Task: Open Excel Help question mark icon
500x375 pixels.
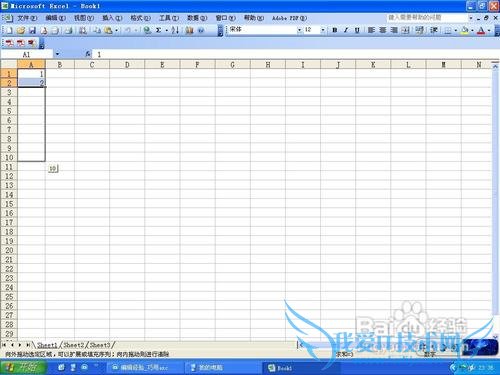Action: point(201,30)
